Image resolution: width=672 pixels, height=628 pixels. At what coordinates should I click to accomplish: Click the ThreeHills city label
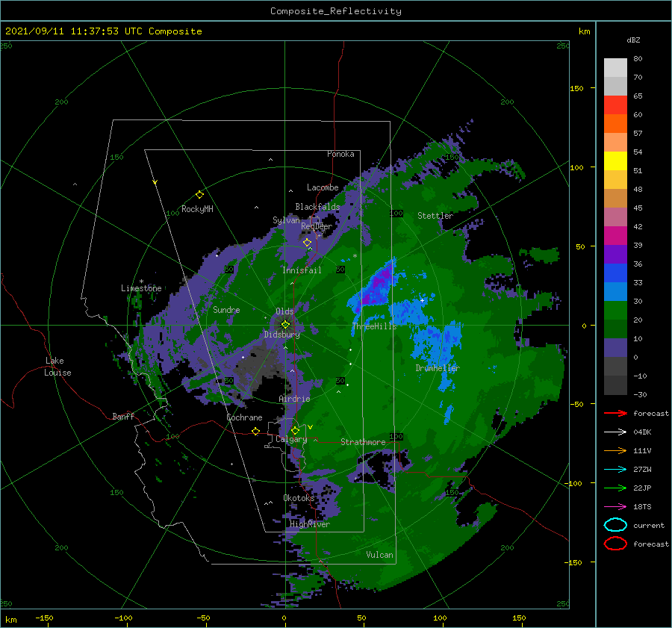coord(375,326)
